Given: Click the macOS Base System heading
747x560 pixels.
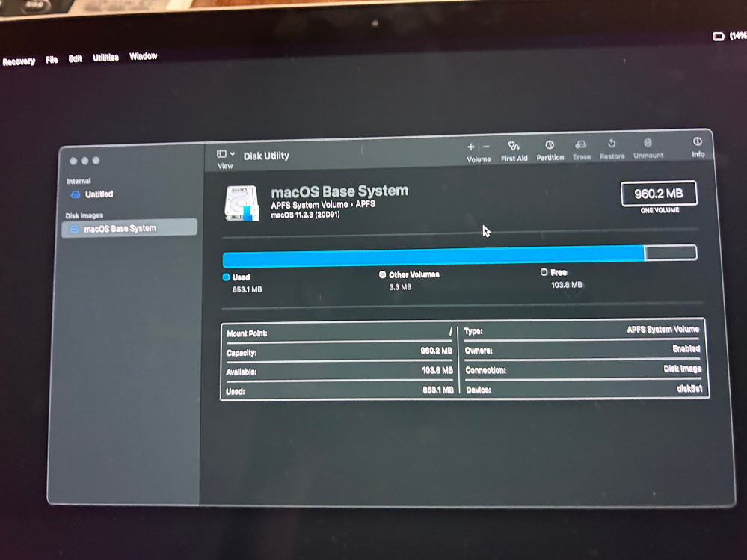Looking at the screenshot, I should 339,191.
